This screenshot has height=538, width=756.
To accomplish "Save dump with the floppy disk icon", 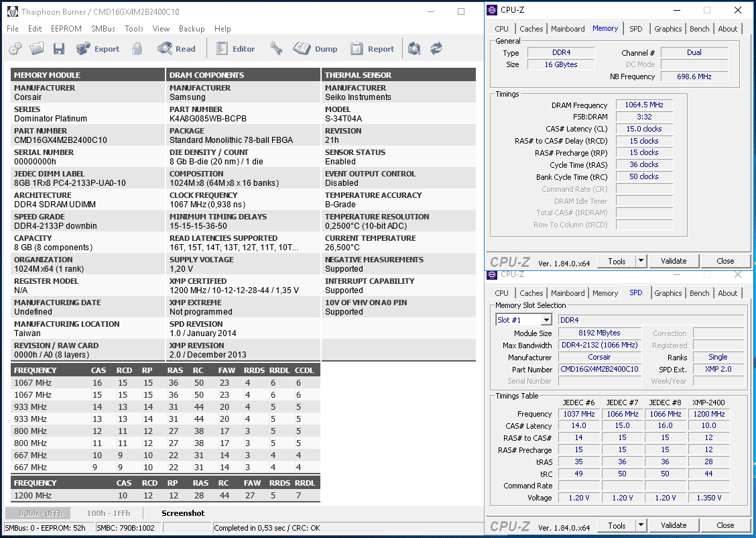I will click(59, 49).
